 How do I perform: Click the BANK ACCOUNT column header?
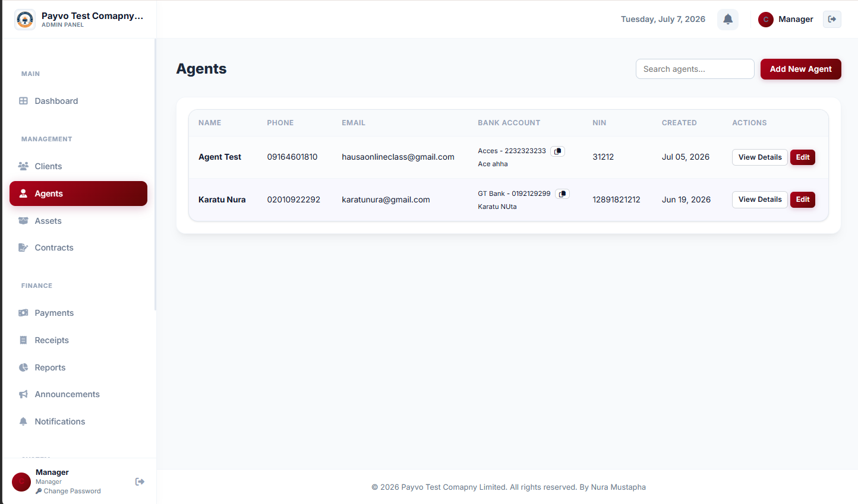pos(509,123)
